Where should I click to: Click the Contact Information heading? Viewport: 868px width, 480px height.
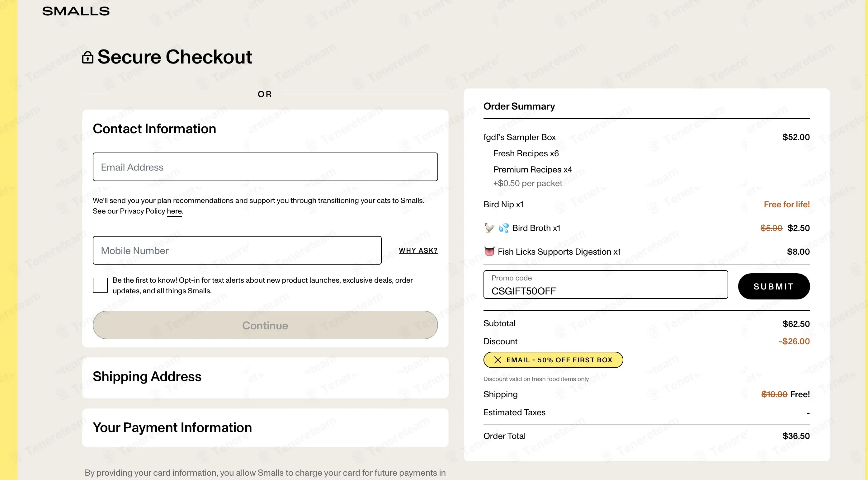[154, 129]
